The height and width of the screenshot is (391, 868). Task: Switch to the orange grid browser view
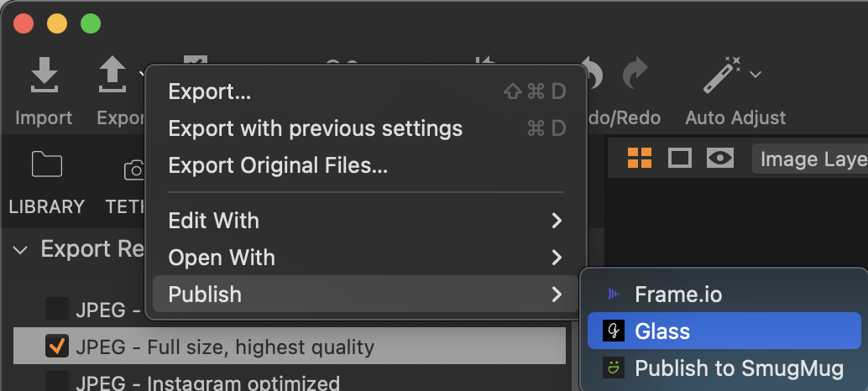640,159
